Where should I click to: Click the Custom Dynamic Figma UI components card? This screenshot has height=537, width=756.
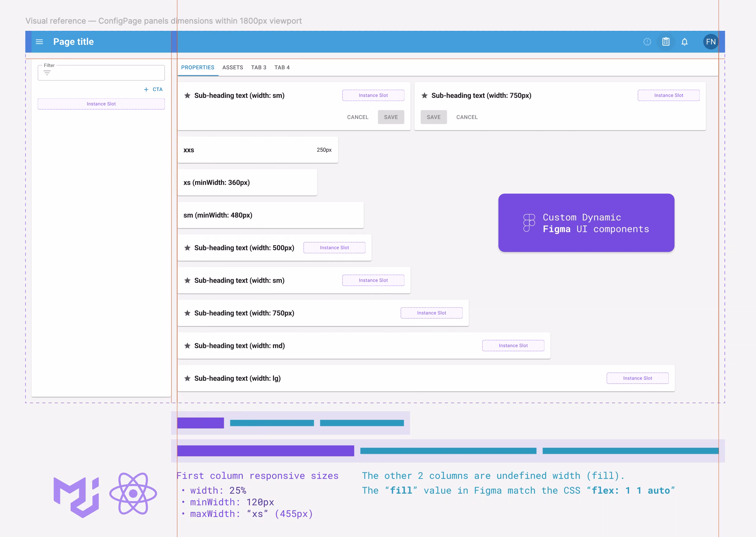click(586, 223)
